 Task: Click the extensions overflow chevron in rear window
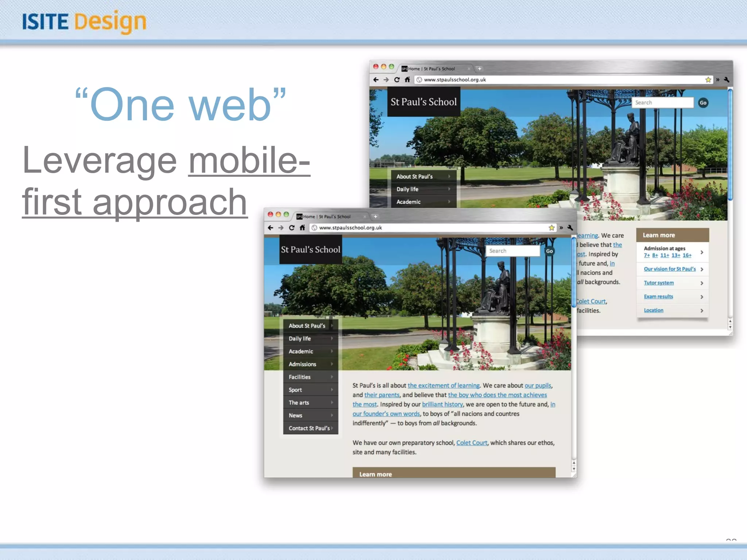717,79
